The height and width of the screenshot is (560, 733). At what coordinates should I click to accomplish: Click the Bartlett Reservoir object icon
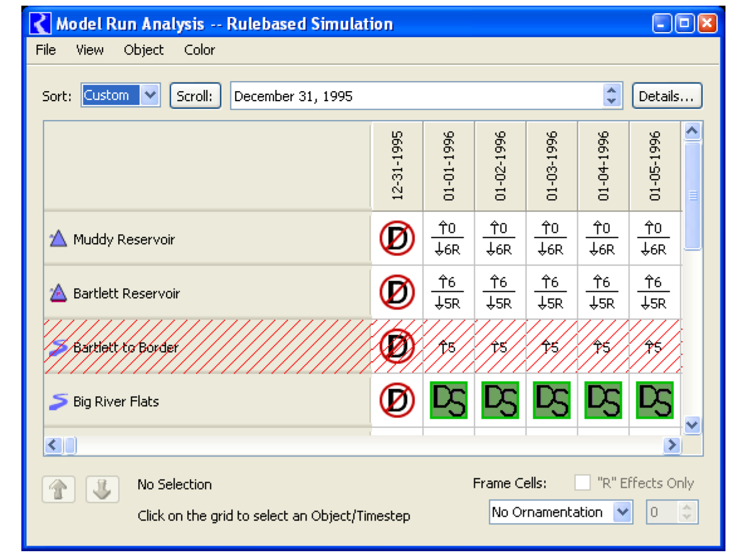click(58, 293)
